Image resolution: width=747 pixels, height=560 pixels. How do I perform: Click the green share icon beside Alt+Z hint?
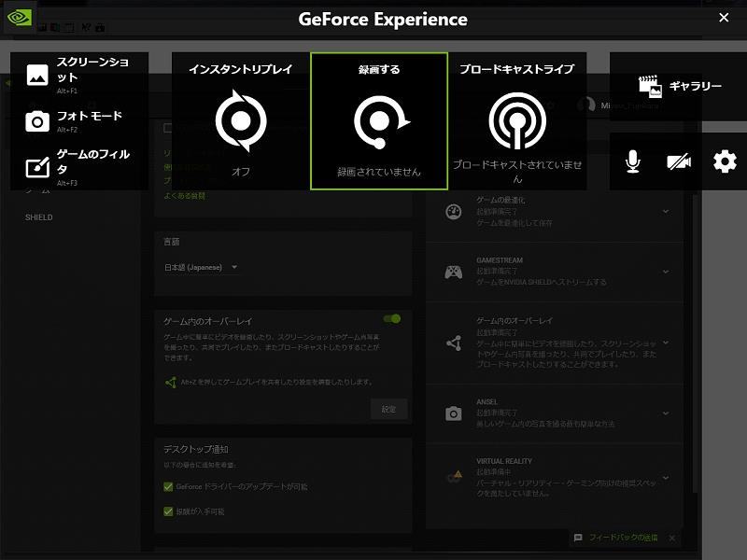click(171, 382)
